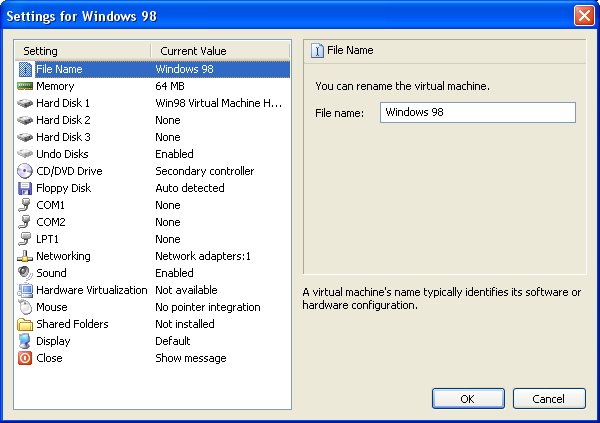This screenshot has width=600, height=423.
Task: Open the Shared Folders setting
Action: tap(152, 324)
